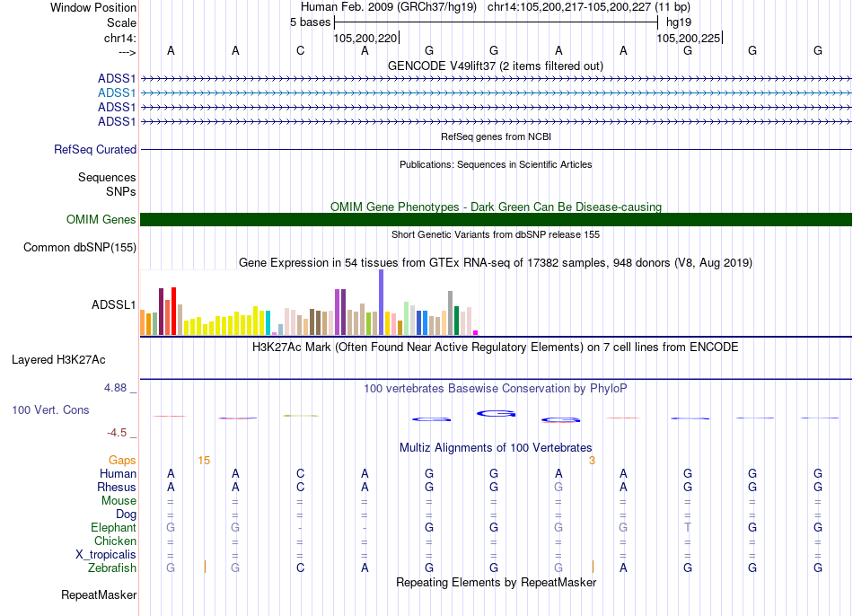Click the Human Feb. 2009 (GRCh37/hg19) text
This screenshot has width=853, height=616.
(389, 7)
